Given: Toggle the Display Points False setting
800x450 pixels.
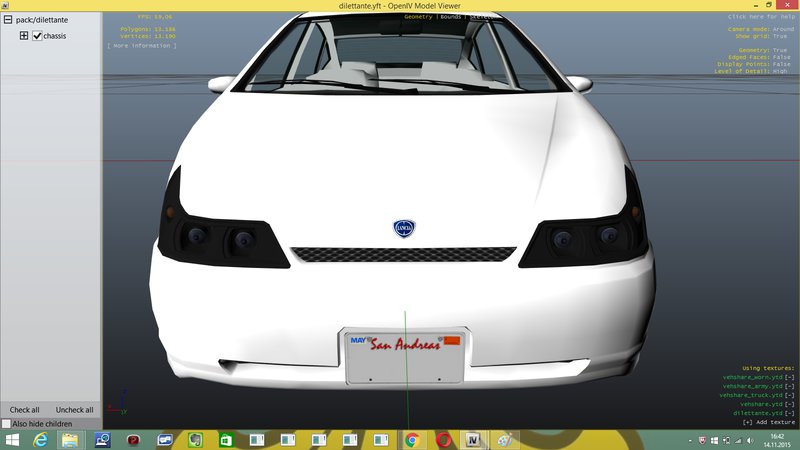Looking at the screenshot, I should [781, 64].
